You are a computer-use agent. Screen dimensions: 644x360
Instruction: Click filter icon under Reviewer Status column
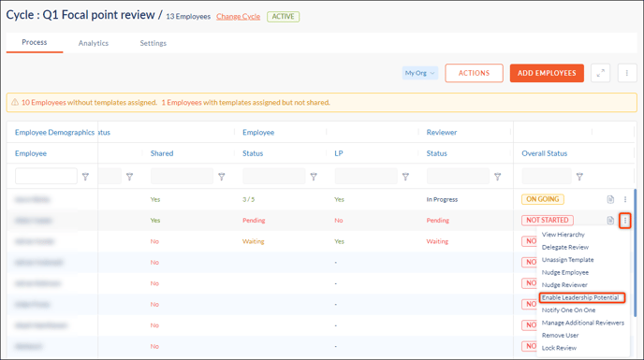497,177
